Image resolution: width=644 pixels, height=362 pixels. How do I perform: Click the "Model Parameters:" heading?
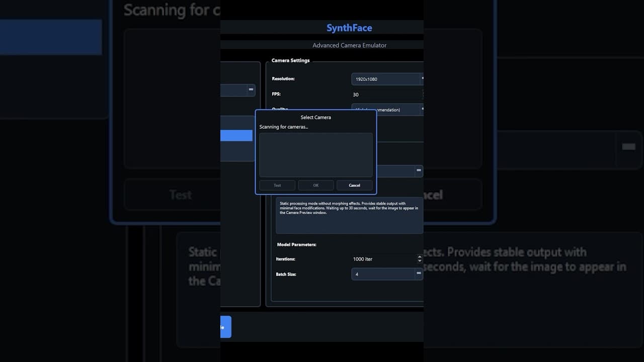297,244
